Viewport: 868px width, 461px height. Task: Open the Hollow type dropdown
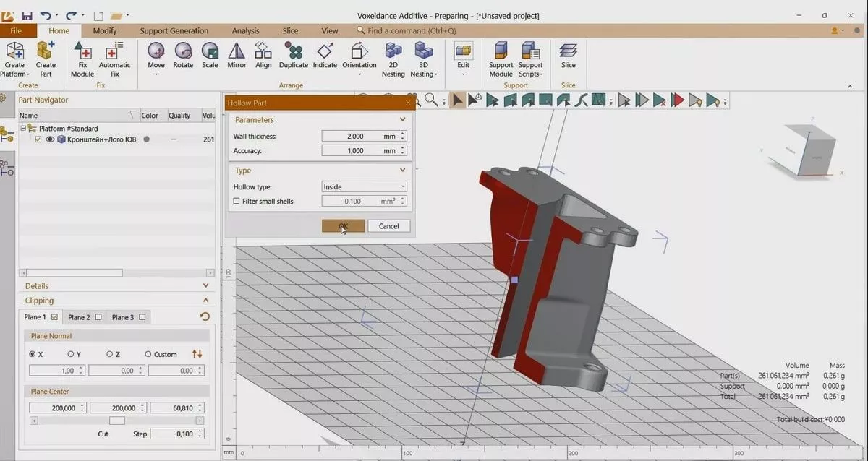coord(364,186)
